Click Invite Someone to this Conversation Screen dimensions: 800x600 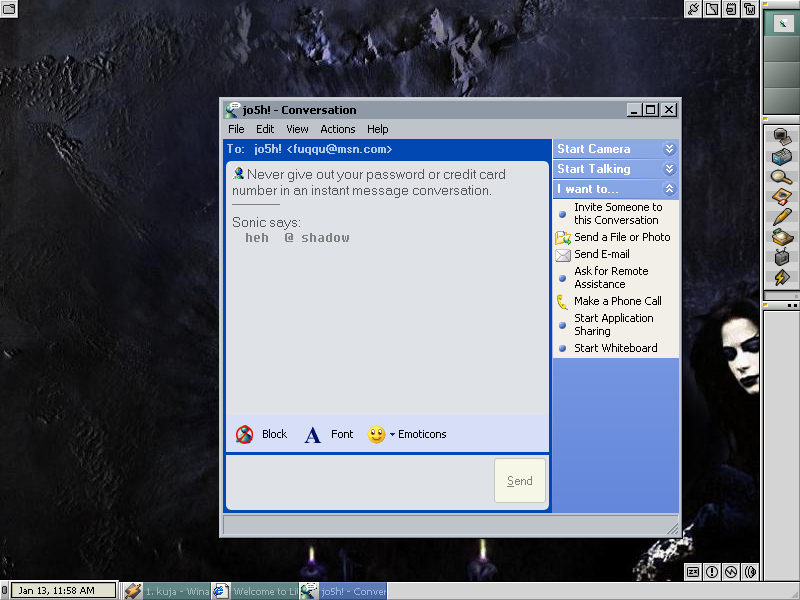tap(617, 214)
